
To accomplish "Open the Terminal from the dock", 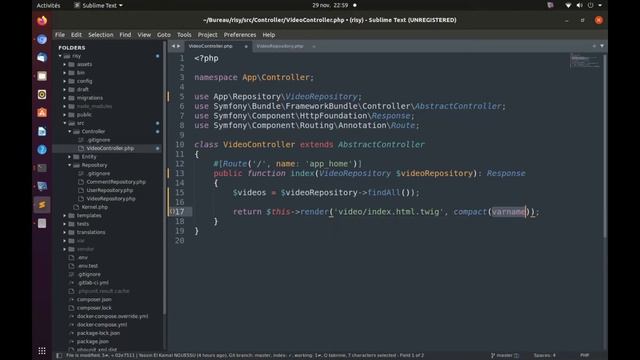I will (42, 168).
